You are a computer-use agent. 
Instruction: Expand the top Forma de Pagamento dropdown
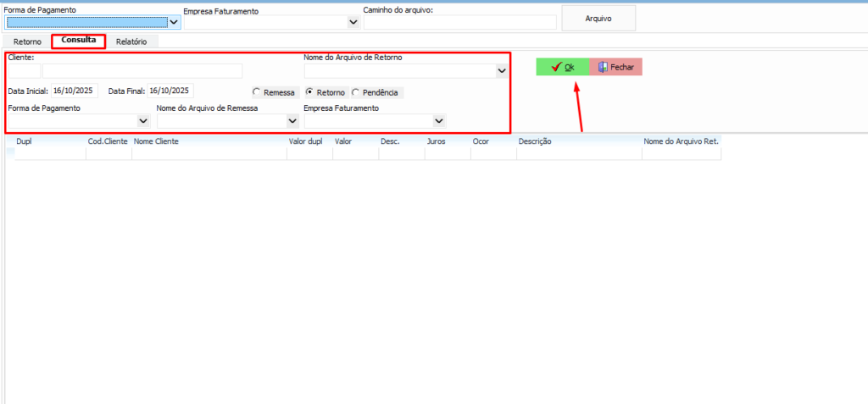coord(174,23)
